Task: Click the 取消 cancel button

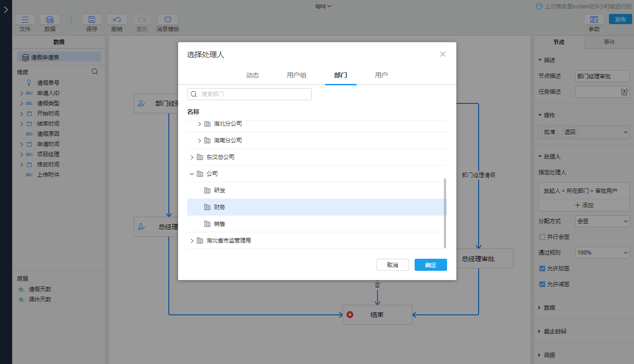Action: point(392,265)
